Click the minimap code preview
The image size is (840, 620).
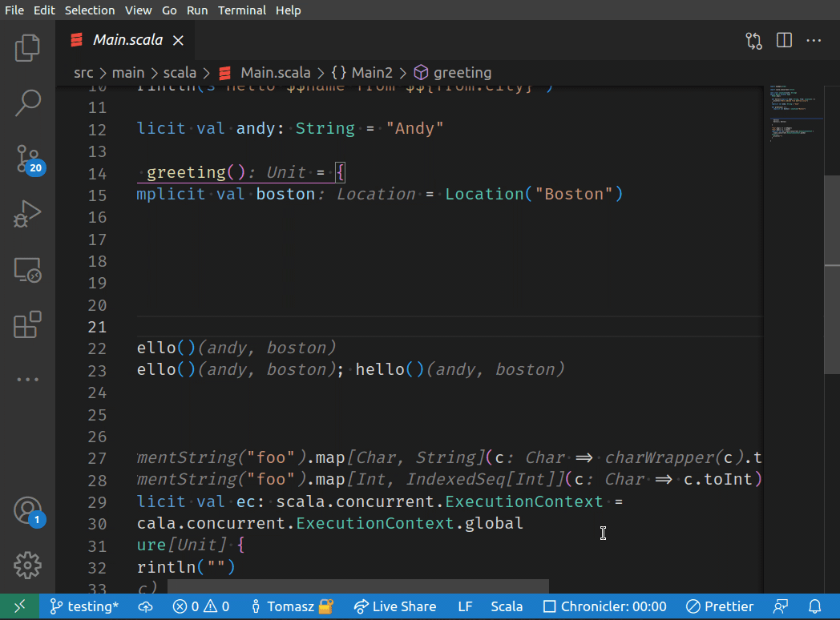pos(795,113)
